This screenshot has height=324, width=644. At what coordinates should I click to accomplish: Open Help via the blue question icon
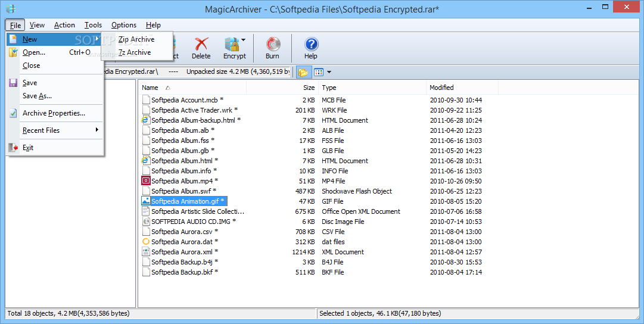(311, 44)
